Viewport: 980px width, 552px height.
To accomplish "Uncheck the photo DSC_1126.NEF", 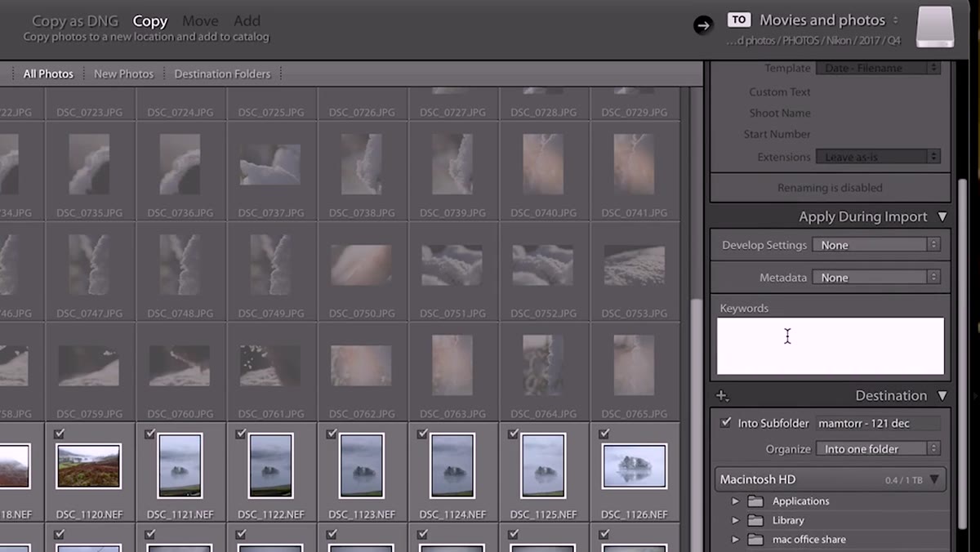I will [x=604, y=434].
